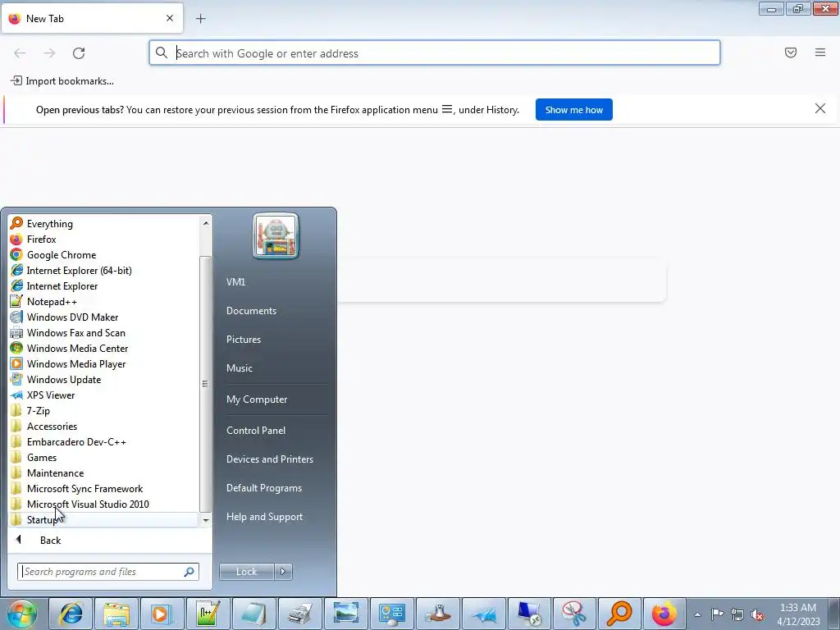
Task: Open the Firefox application menu
Action: (x=820, y=52)
